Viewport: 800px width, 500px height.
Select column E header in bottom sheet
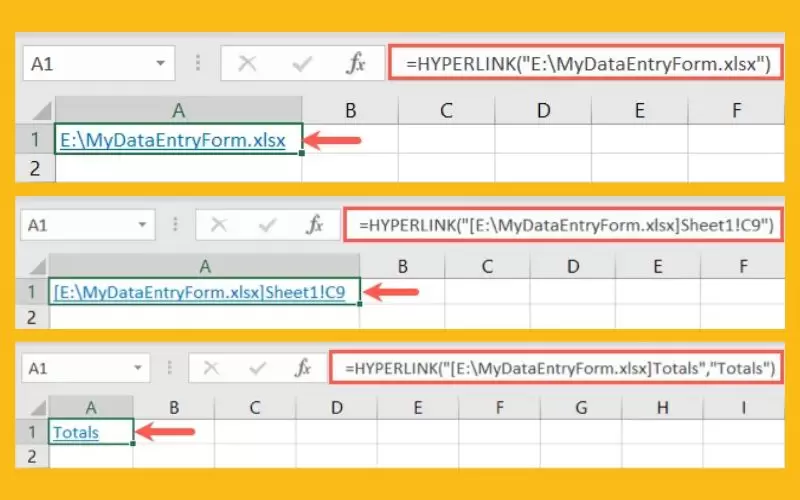418,407
